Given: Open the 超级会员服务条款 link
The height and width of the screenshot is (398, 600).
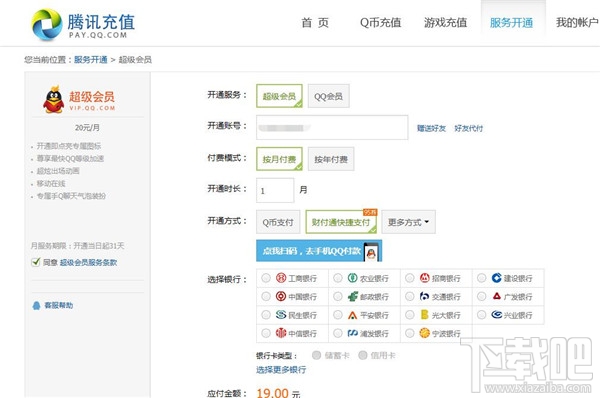Looking at the screenshot, I should tap(88, 262).
